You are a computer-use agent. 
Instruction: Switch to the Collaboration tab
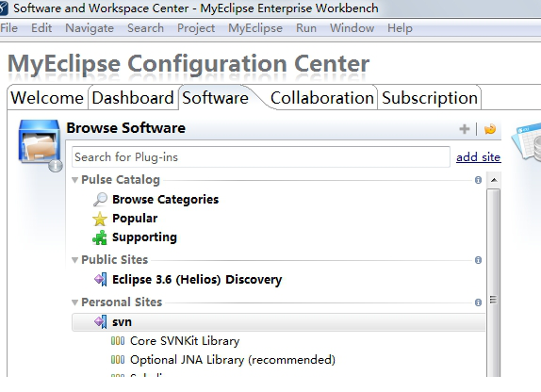(x=322, y=98)
